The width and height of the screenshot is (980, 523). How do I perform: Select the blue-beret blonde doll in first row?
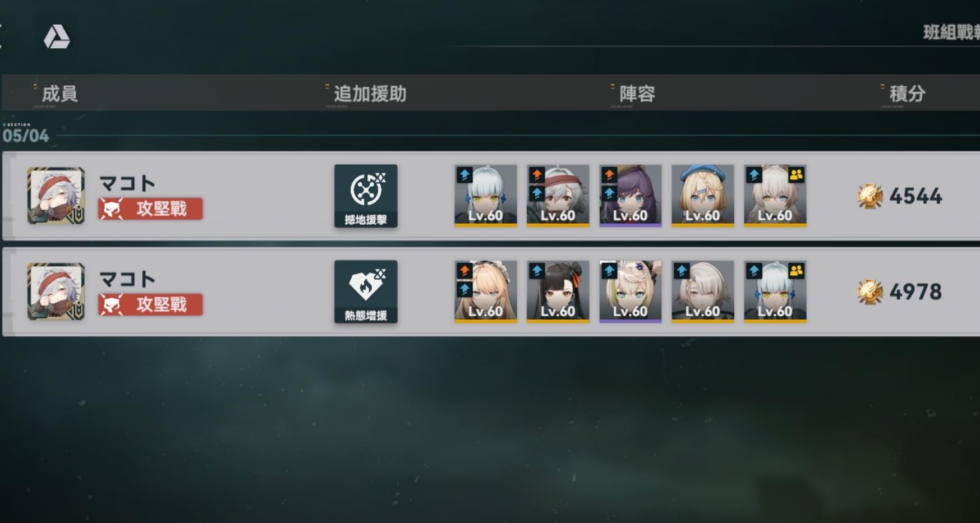point(702,196)
